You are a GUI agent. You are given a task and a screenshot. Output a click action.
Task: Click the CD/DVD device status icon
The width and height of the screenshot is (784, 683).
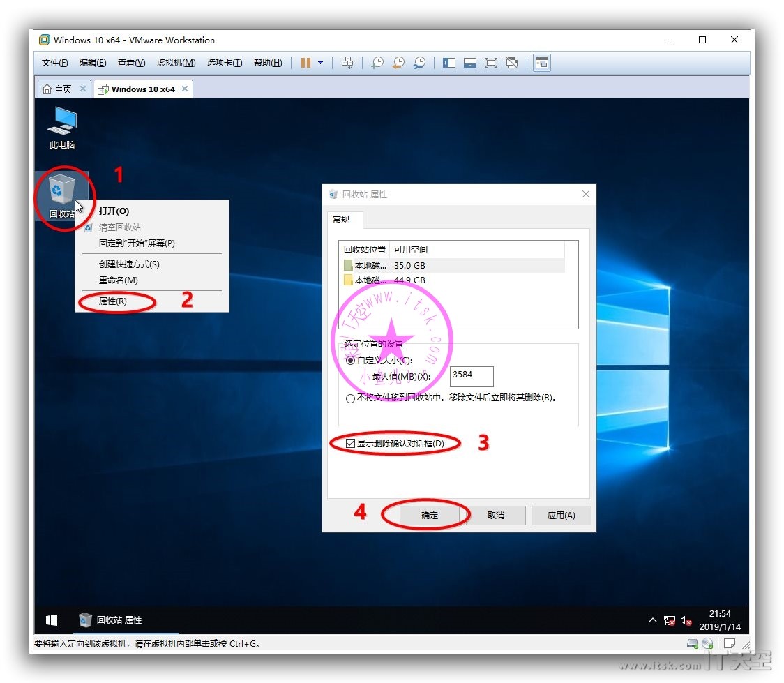[707, 644]
